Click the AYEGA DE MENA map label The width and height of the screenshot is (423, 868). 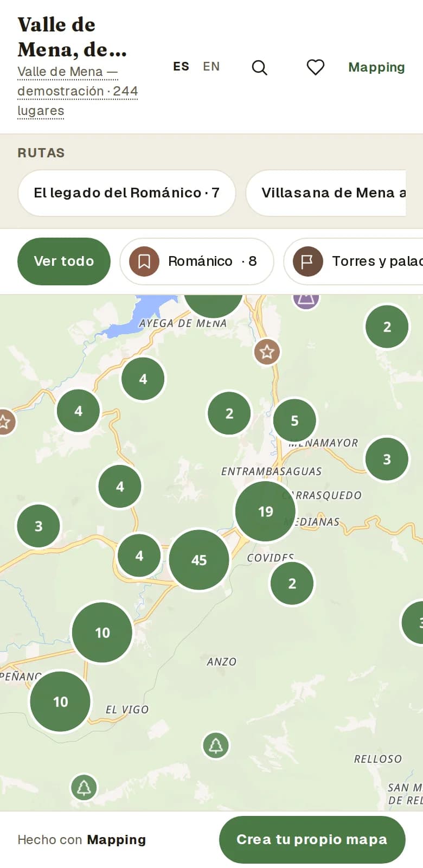tap(183, 323)
